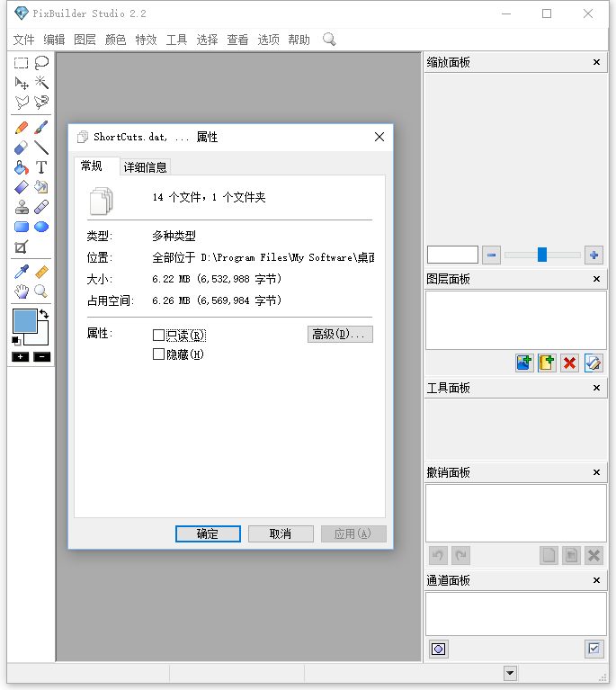Click the delete layer red X icon

point(570,363)
